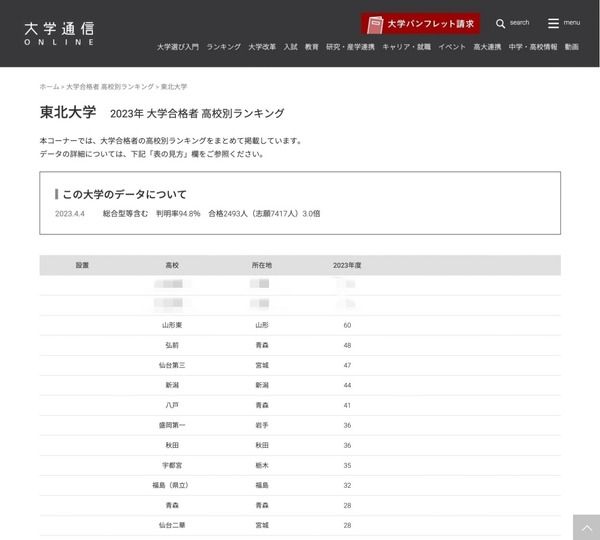Click 岩手 location in 盛岡第一 row
Screen dimensions: 600x540
(x=262, y=425)
